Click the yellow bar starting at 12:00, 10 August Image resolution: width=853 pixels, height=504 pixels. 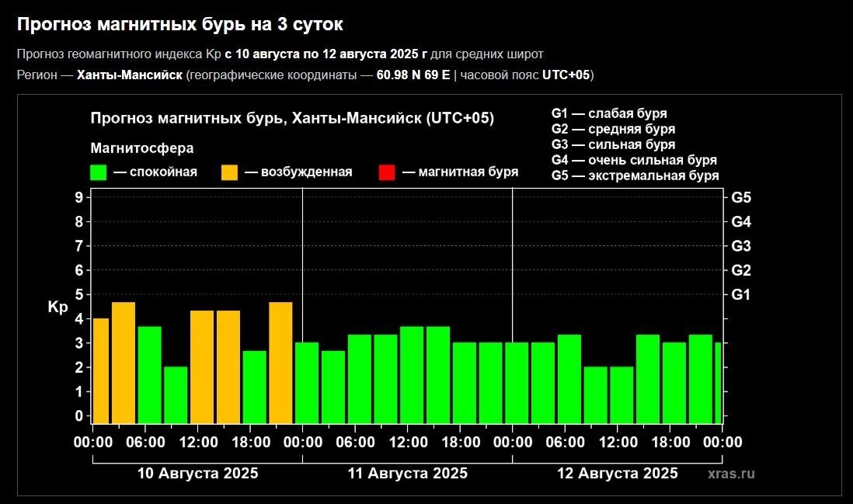pos(202,367)
